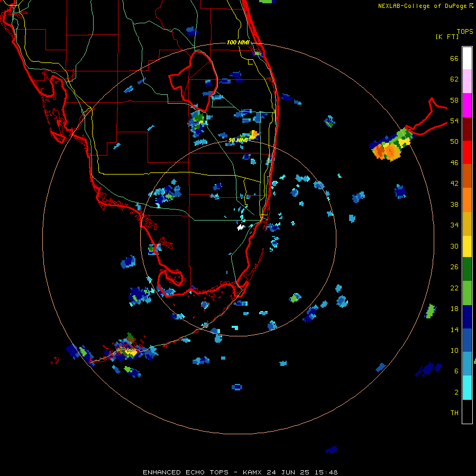Click the light pink legend swatch
Screen dimensions: 476x476
pos(467,81)
